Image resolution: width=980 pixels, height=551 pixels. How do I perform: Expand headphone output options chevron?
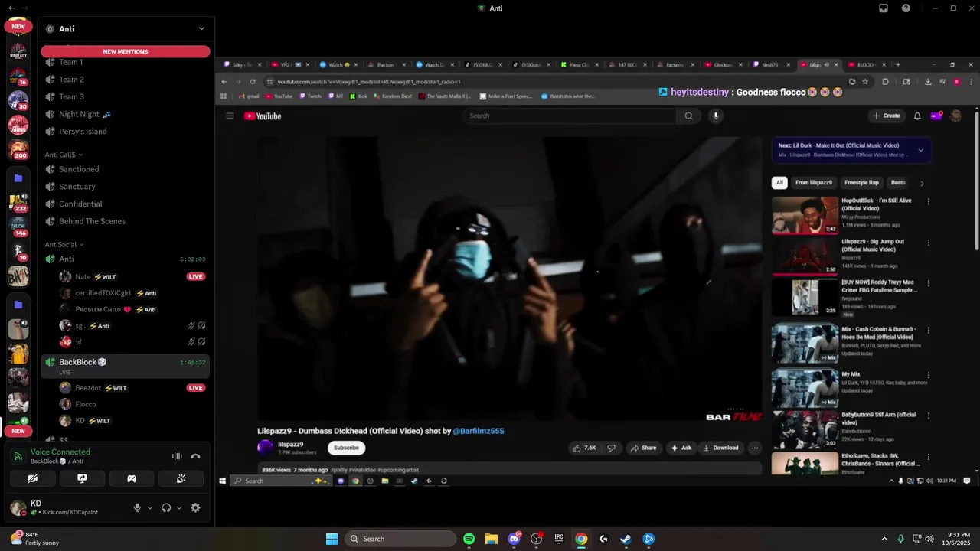(x=179, y=507)
